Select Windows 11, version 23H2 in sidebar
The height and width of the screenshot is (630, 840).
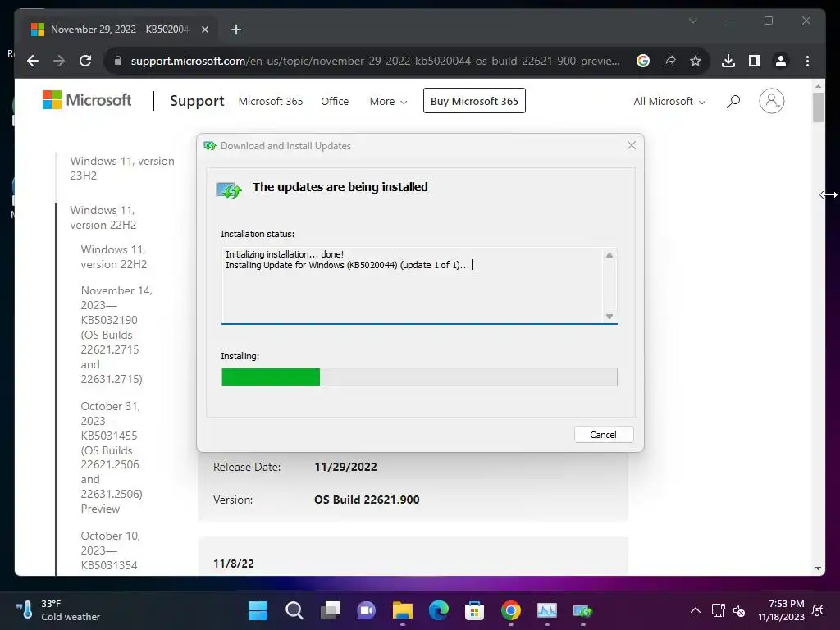pos(122,168)
